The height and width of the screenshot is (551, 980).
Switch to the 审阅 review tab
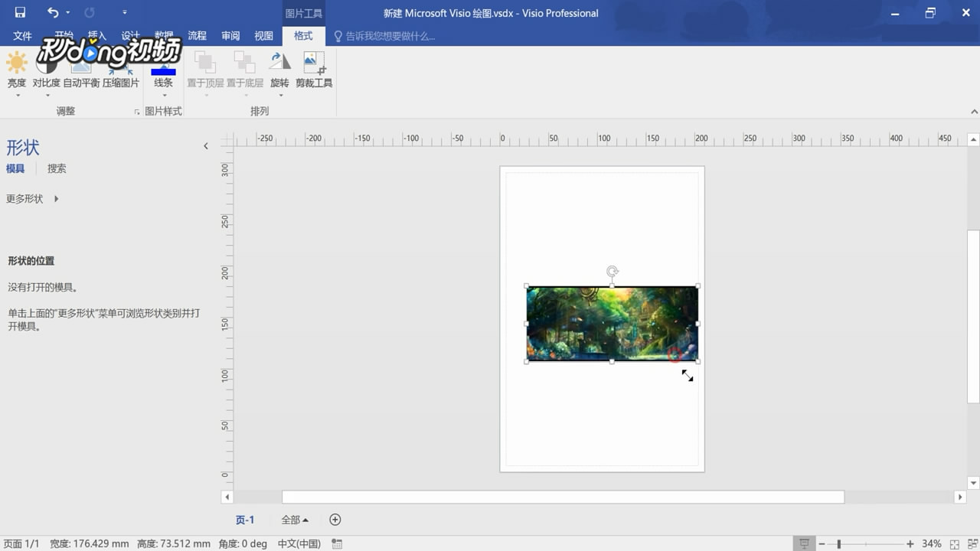point(230,36)
